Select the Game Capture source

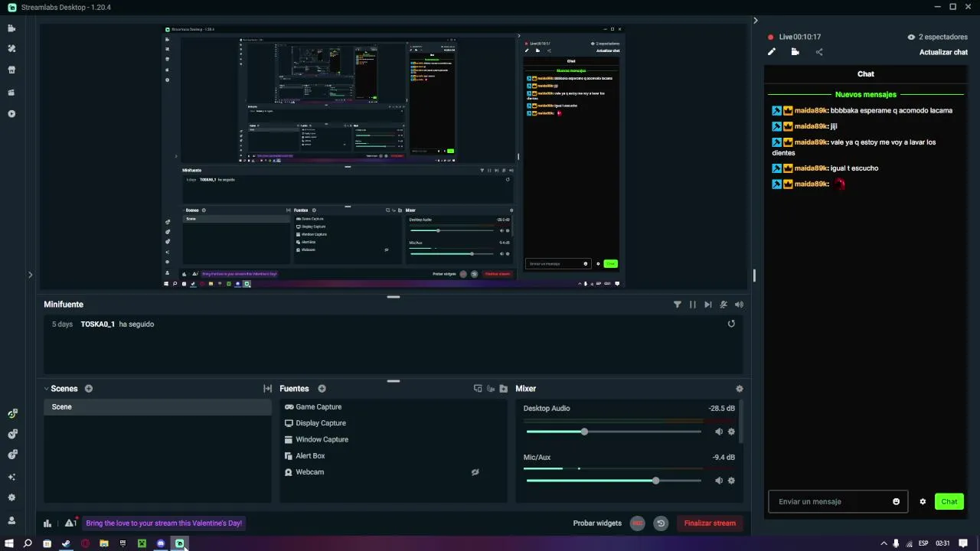coord(393,407)
